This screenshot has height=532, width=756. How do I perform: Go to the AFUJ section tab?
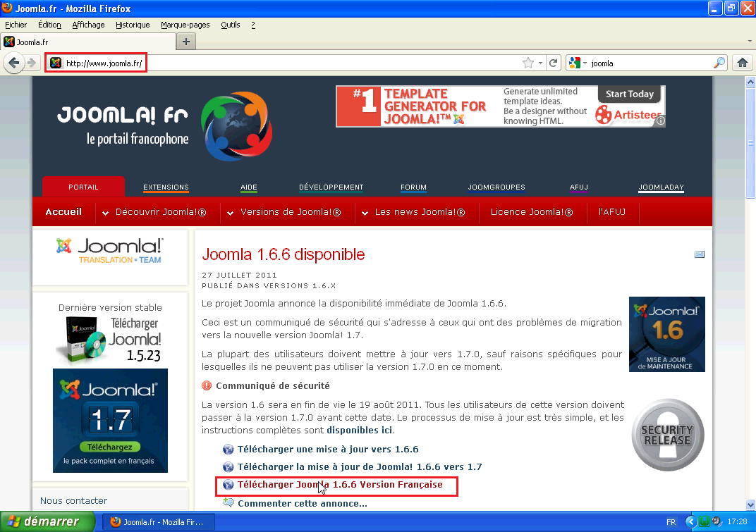[x=578, y=187]
